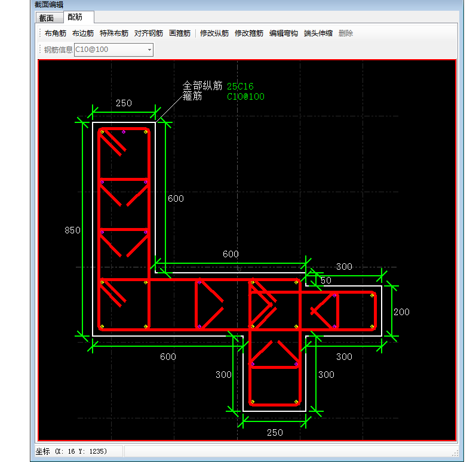This screenshot has width=476, height=462.
Task: Click the greyed 删除 button
Action: [x=346, y=33]
